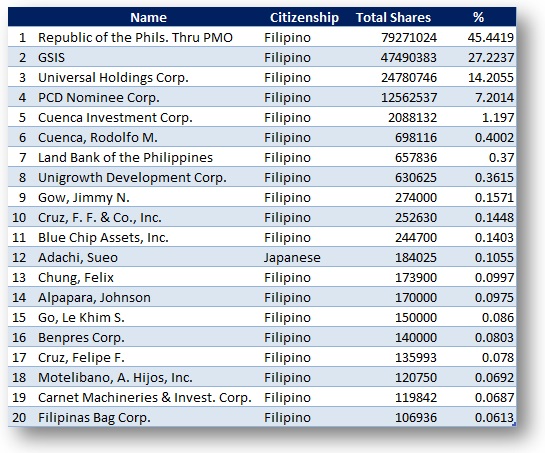Viewport: 545px width, 453px height.
Task: Select the % column header
Action: click(x=478, y=17)
